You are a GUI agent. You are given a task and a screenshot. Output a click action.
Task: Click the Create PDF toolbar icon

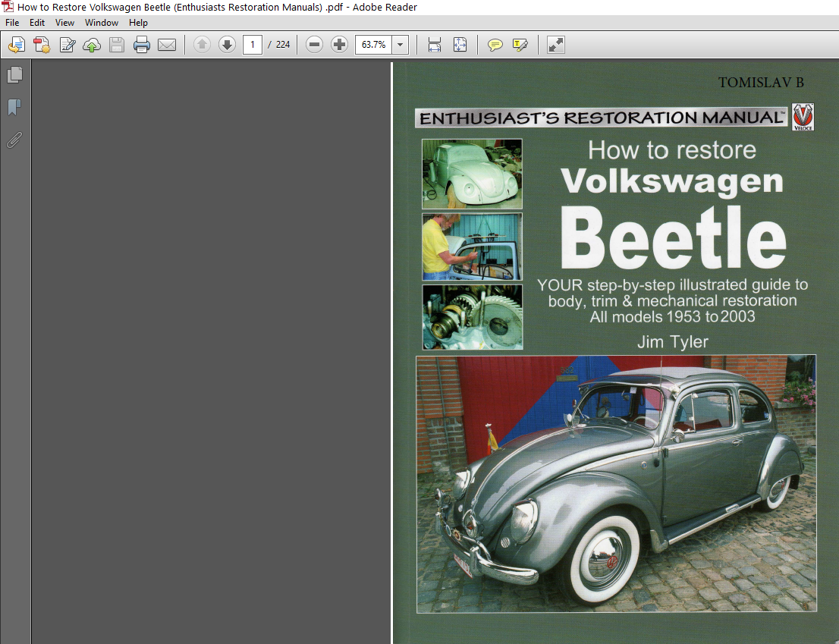pyautogui.click(x=42, y=45)
